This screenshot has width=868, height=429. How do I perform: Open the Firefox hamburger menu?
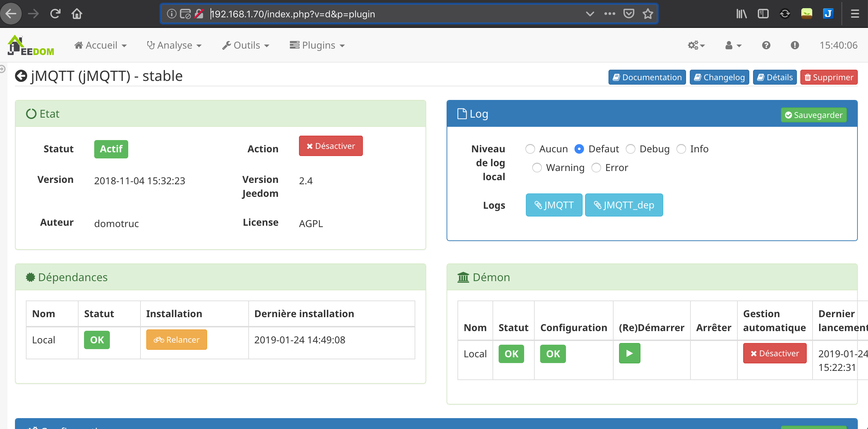[x=855, y=14]
